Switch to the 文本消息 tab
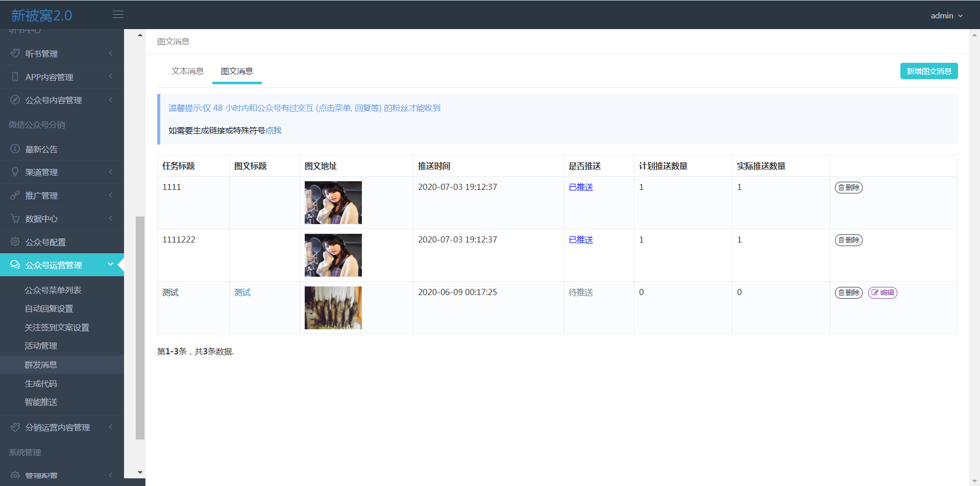The image size is (980, 486). 187,71
